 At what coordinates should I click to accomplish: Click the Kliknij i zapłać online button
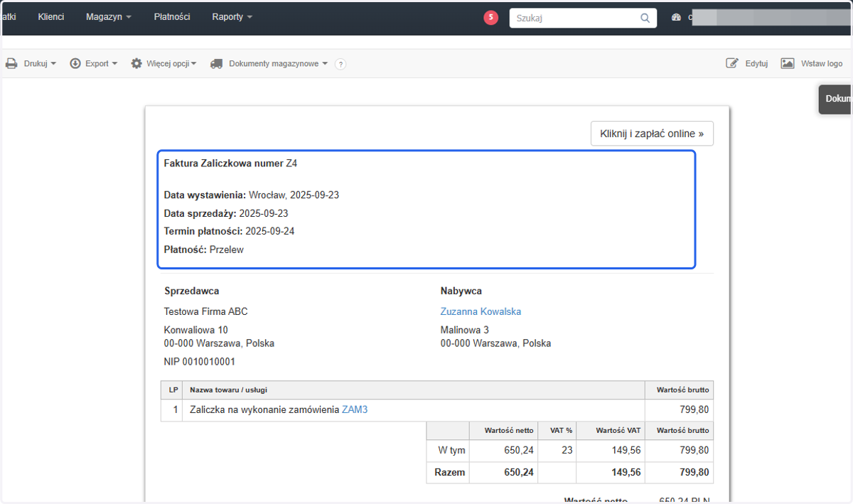pyautogui.click(x=652, y=133)
